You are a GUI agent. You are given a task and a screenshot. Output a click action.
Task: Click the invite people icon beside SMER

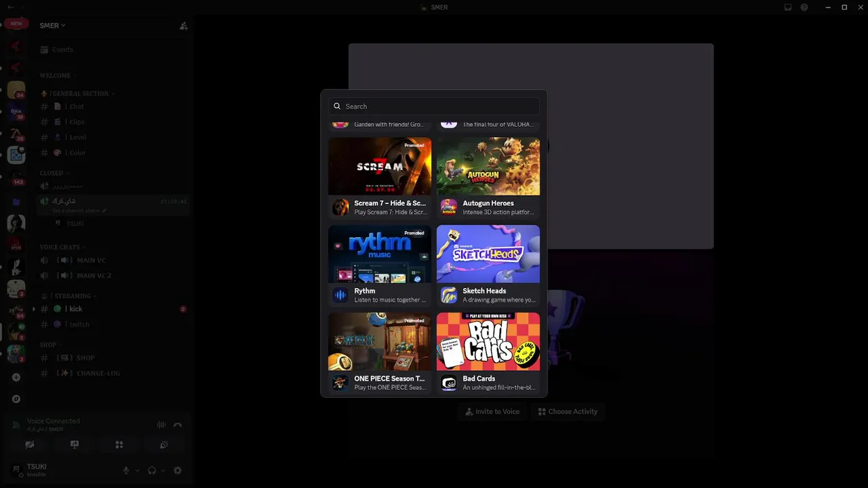pyautogui.click(x=183, y=26)
